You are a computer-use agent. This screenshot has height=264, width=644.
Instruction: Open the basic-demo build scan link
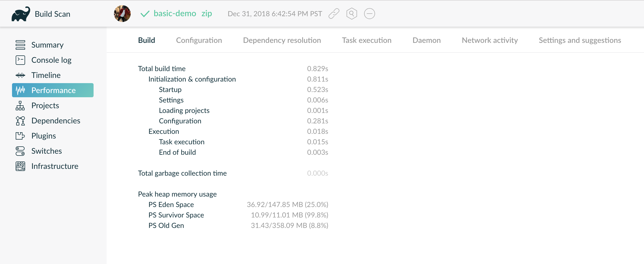tap(175, 14)
